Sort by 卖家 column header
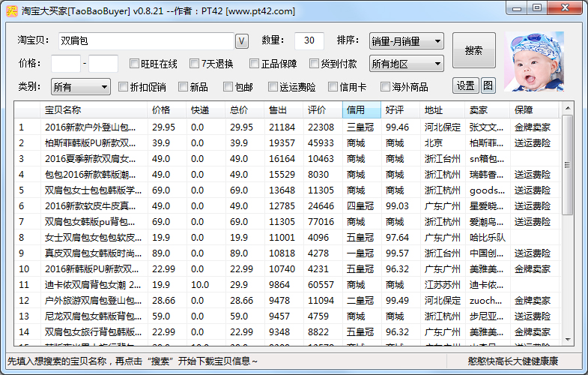 click(x=488, y=110)
